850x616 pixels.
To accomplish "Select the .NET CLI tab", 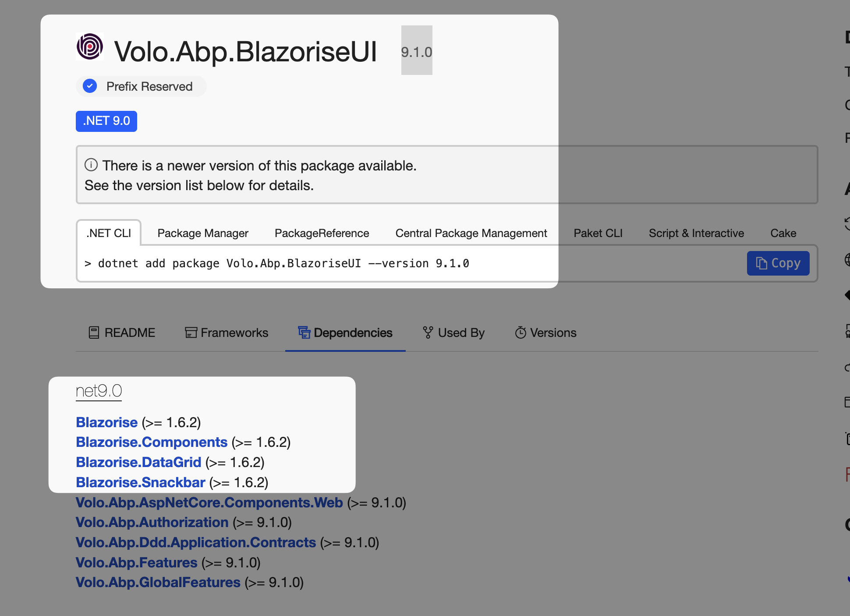I will (109, 233).
